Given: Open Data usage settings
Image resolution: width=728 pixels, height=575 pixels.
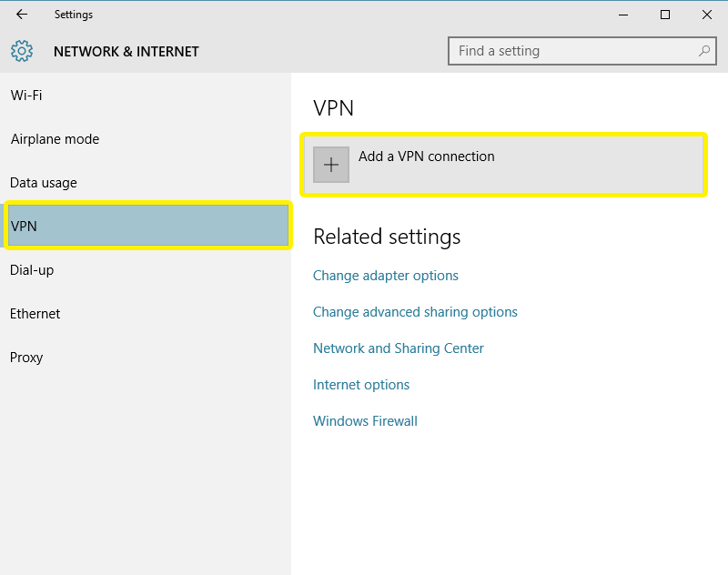Looking at the screenshot, I should pos(146,182).
